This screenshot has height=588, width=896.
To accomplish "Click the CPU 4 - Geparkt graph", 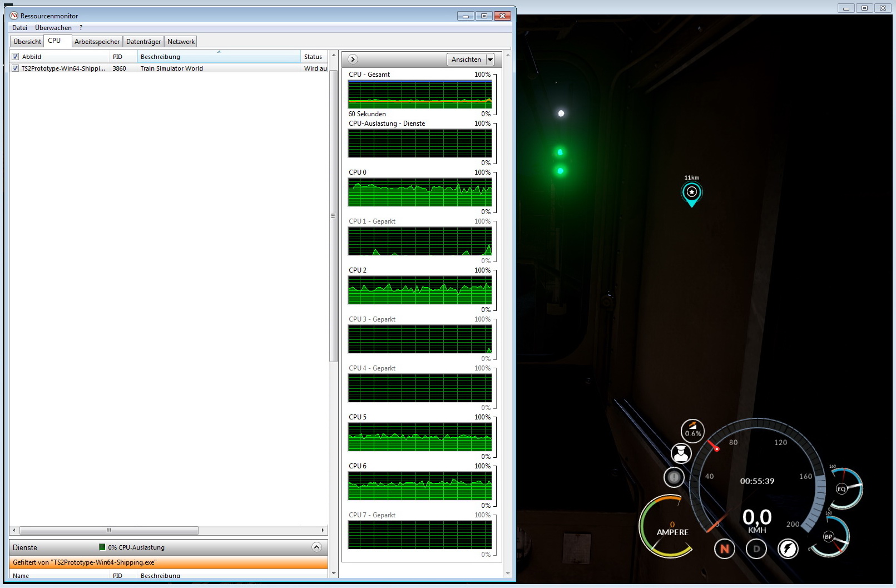I will 420,388.
